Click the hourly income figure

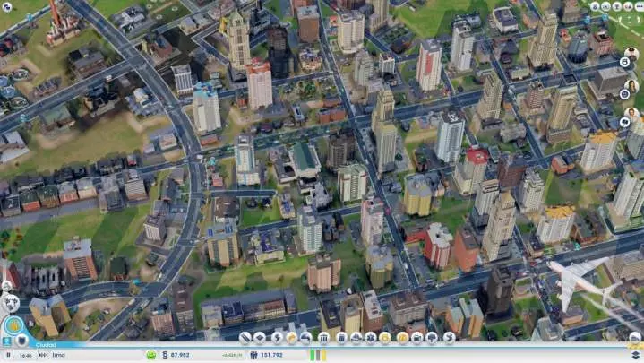pos(233,355)
